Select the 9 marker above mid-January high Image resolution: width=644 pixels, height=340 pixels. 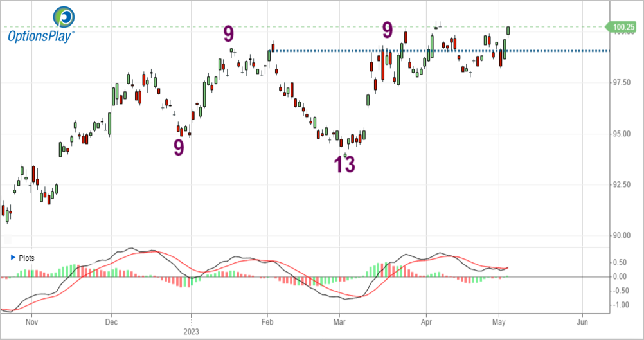(x=229, y=34)
